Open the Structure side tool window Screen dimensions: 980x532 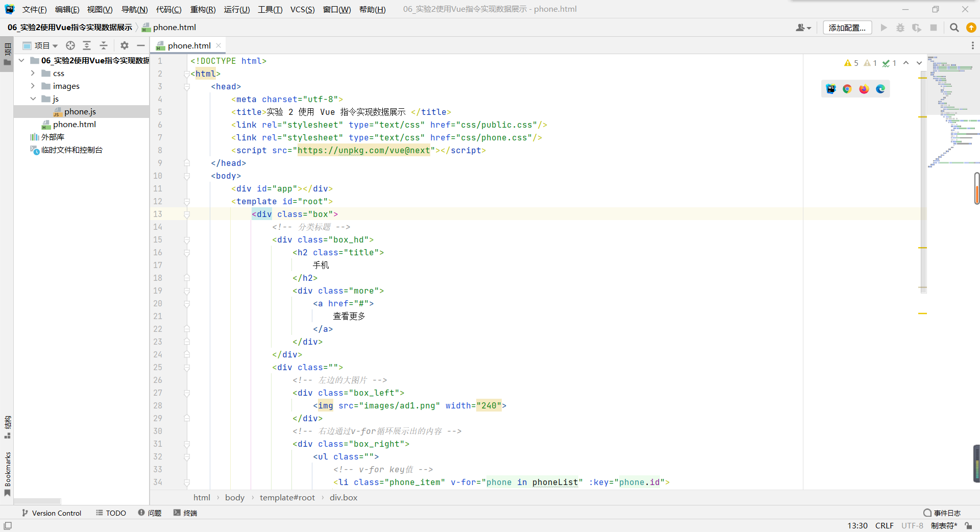point(8,427)
